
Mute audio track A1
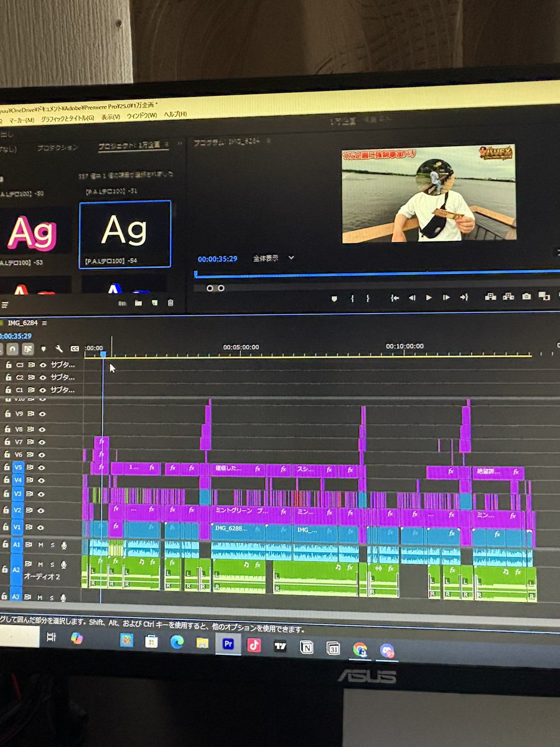click(x=40, y=545)
